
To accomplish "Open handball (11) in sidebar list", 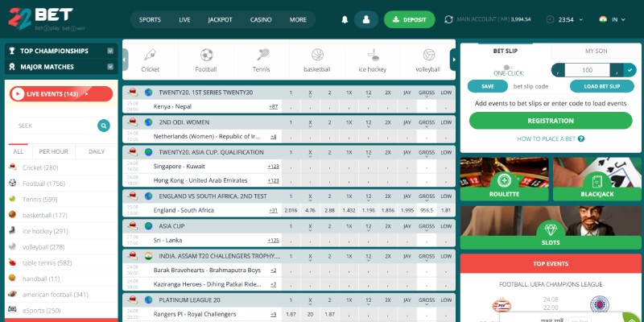I will pos(61,279).
